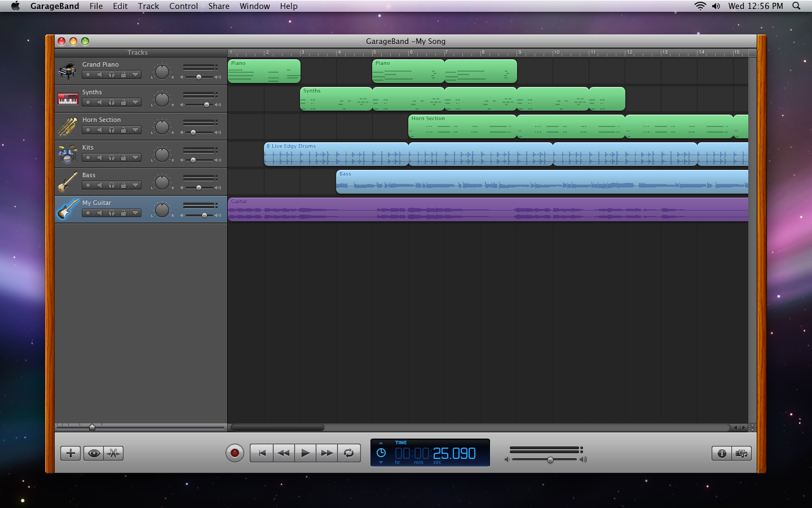This screenshot has width=812, height=508.
Task: Rewind the playhead
Action: click(284, 453)
